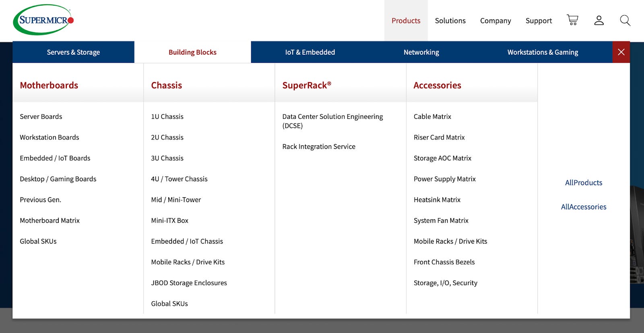Open Mid / Mini-Tower chassis
This screenshot has width=644, height=333.
coord(176,200)
